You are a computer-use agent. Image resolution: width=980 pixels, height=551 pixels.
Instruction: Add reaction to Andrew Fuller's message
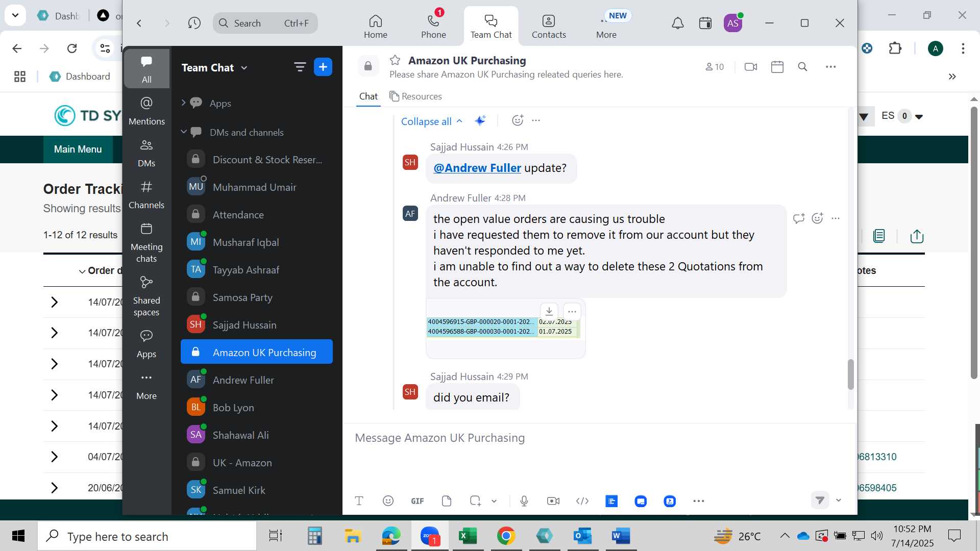click(818, 218)
